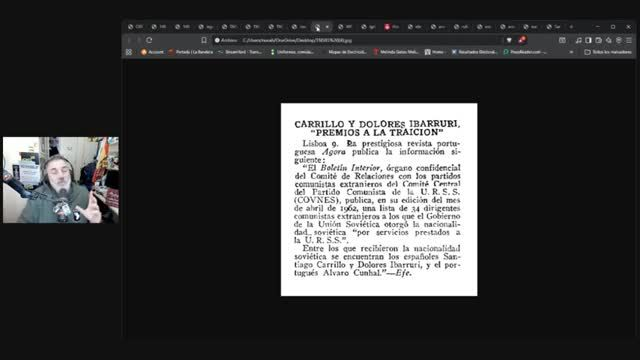
Task: Switch to the red-icon tab
Action: [391, 27]
